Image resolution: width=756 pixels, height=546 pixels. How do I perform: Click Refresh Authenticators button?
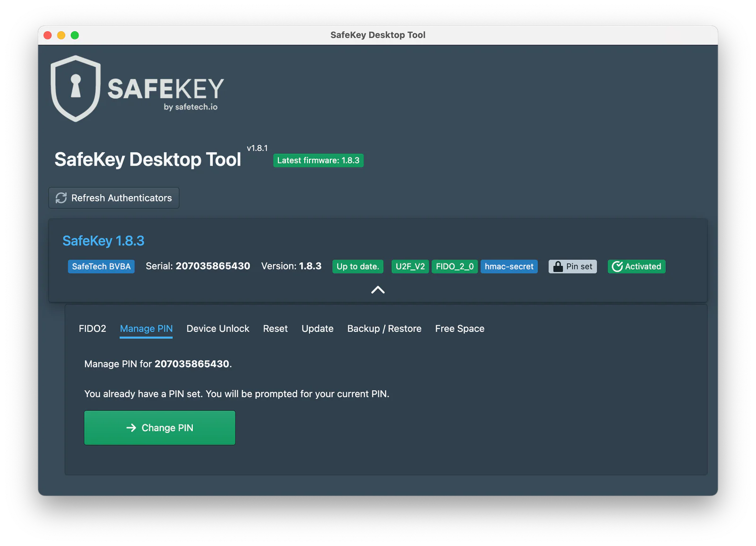(114, 198)
